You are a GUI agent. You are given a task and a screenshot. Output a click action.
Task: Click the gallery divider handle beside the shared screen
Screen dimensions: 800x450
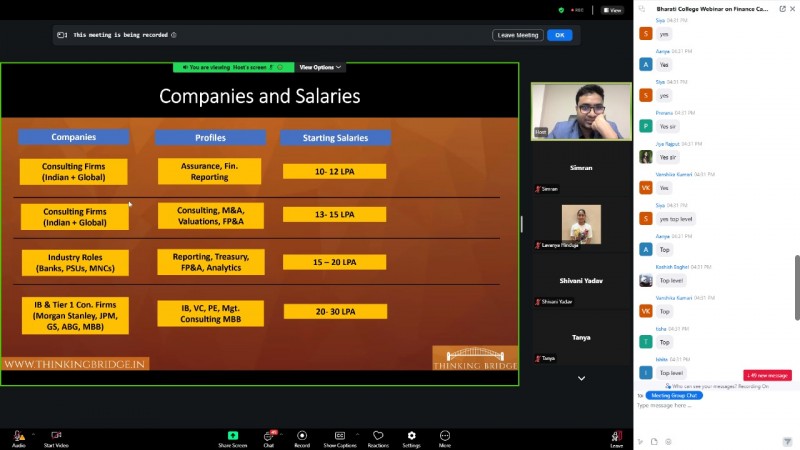(x=521, y=224)
